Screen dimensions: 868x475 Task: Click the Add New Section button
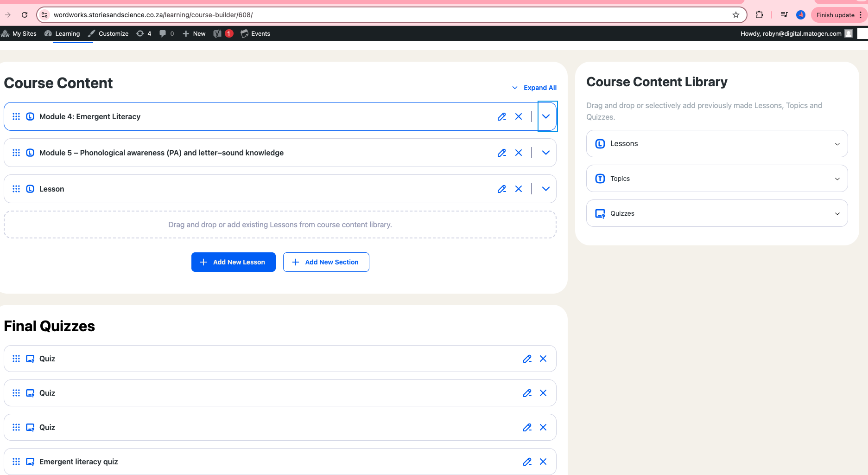pos(326,263)
